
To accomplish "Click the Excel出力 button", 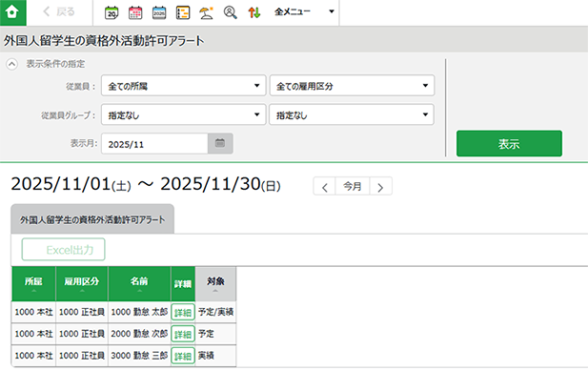I will tap(64, 250).
